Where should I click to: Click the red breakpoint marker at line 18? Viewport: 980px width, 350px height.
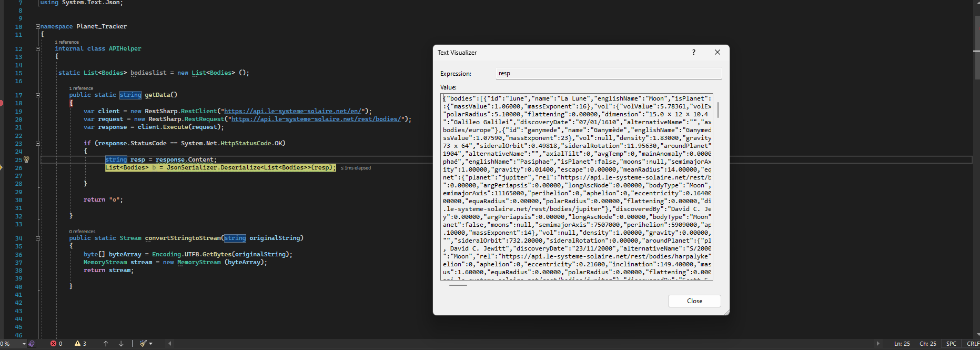coord(2,103)
